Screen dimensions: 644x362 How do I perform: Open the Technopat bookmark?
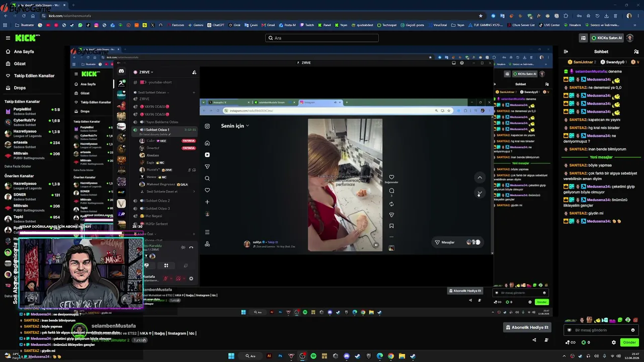[x=386, y=25]
